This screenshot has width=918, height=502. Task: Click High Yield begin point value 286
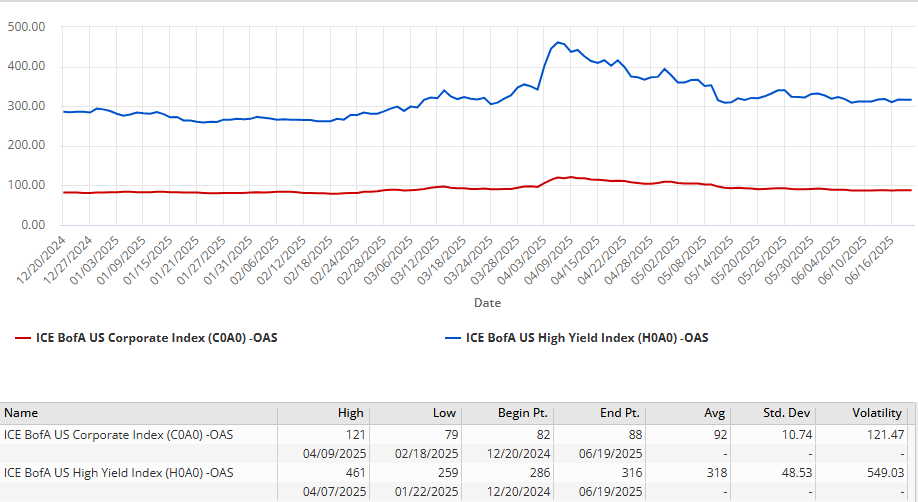tap(540, 473)
